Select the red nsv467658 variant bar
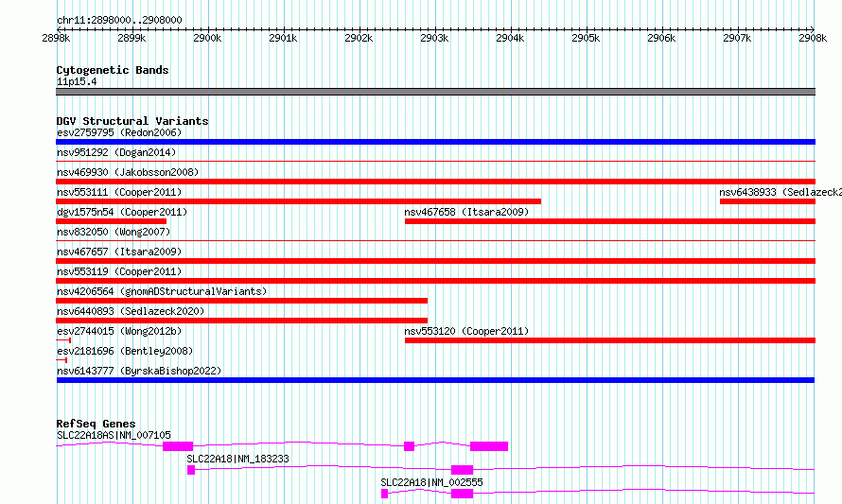Viewport: 842px width, 504px height. click(610, 221)
